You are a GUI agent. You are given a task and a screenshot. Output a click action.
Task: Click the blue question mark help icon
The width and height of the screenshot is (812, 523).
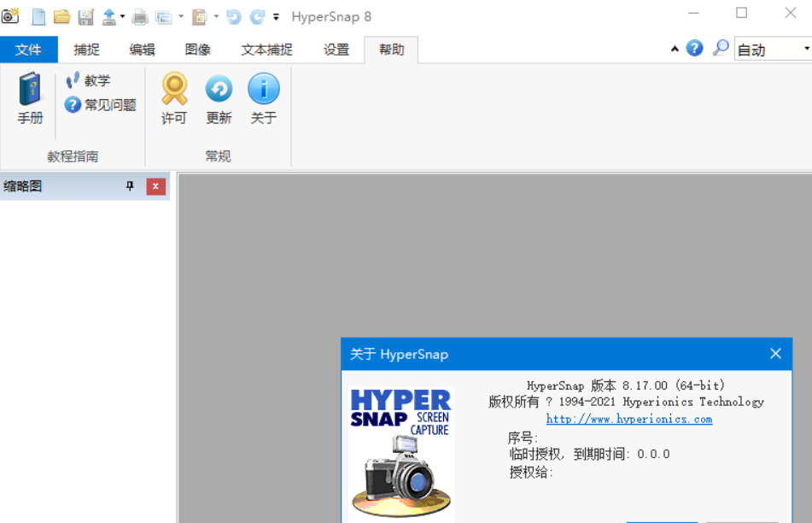coord(694,48)
